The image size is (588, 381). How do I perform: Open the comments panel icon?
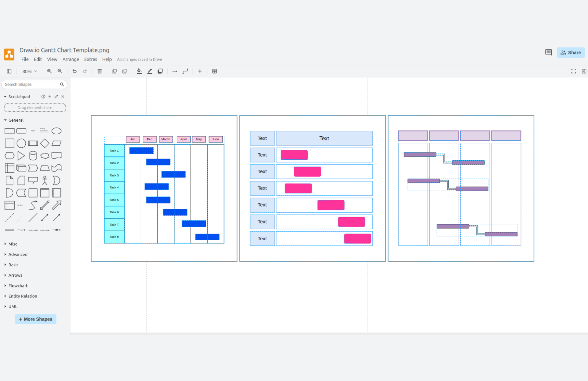[548, 52]
